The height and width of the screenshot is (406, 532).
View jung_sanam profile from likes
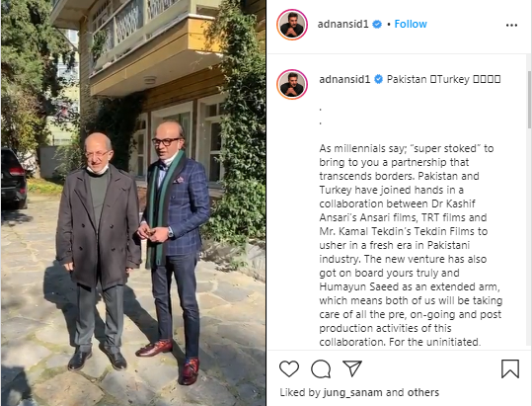coord(353,393)
